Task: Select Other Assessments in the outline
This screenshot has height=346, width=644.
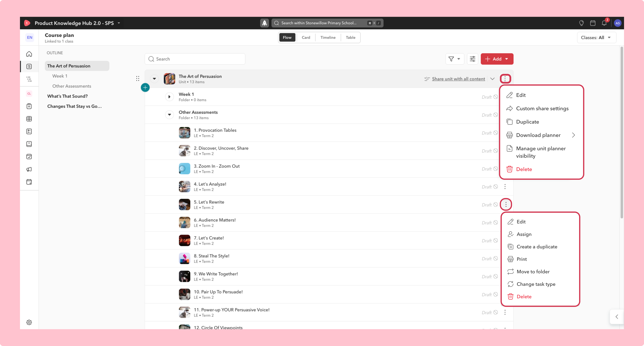Action: 72,86
